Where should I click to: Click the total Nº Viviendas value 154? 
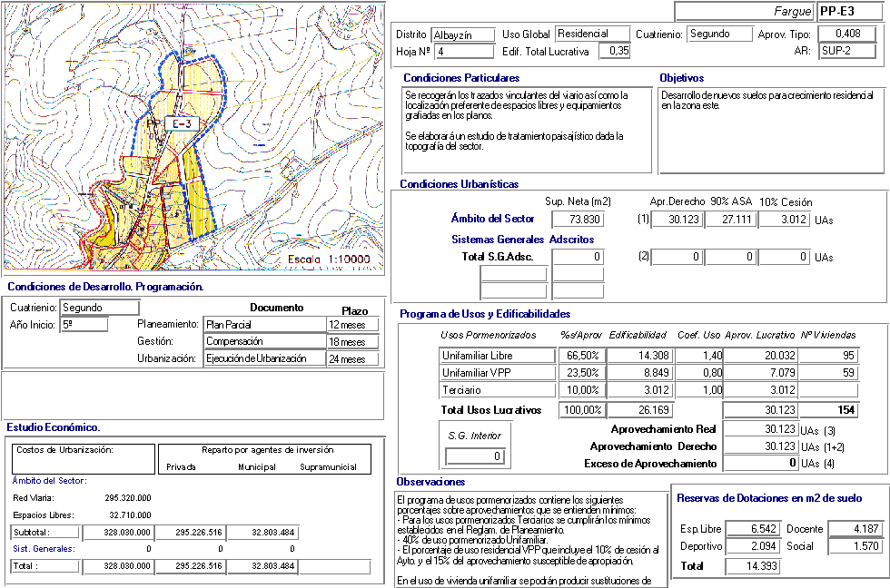coord(828,410)
